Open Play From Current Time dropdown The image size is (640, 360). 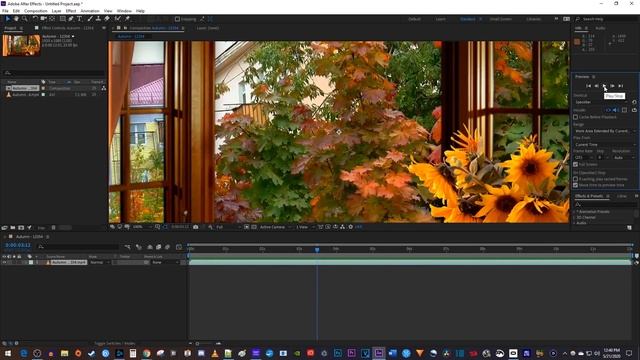click(605, 144)
